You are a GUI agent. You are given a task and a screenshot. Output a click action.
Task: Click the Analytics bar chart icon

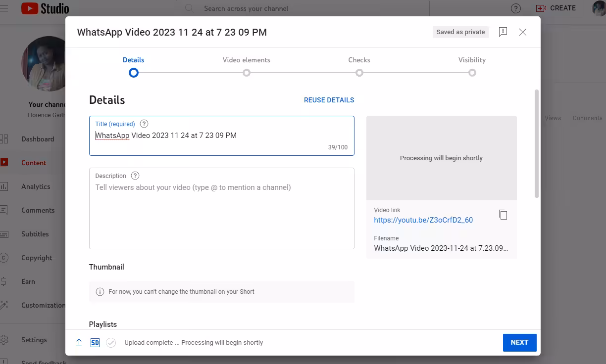click(3, 186)
